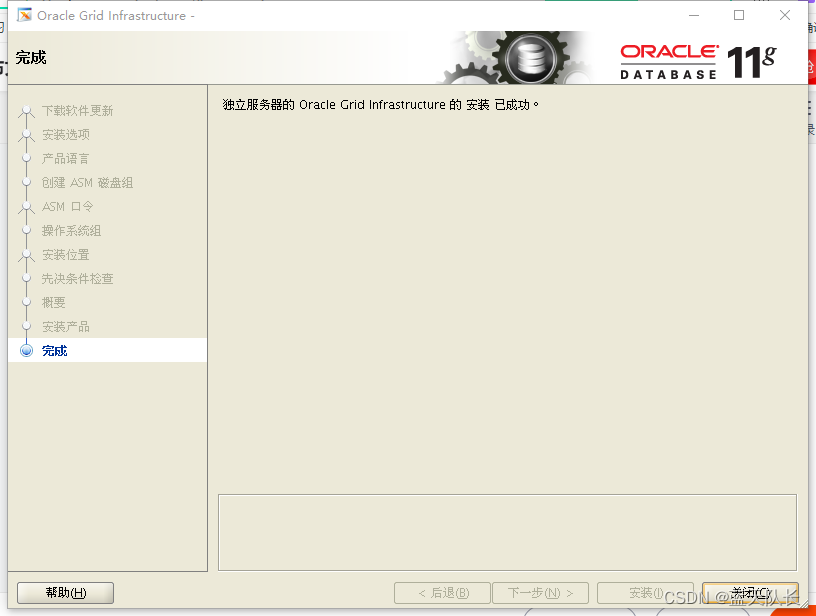This screenshot has width=816, height=616.
Task: Click the database gear graphic in header
Action: (x=530, y=58)
